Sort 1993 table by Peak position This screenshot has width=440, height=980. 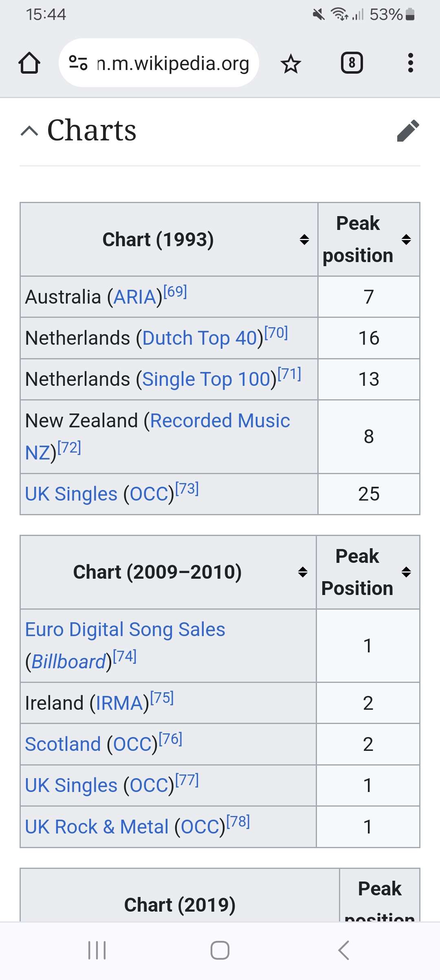[406, 239]
